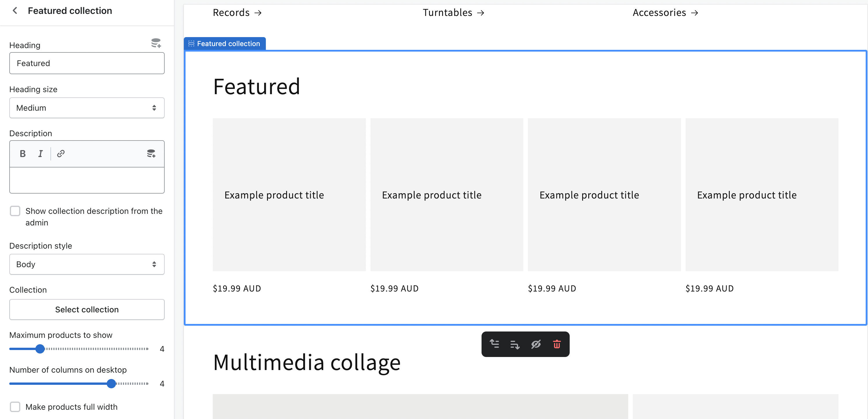868x419 pixels.
Task: Connect dynamic source for the Heading
Action: (156, 43)
